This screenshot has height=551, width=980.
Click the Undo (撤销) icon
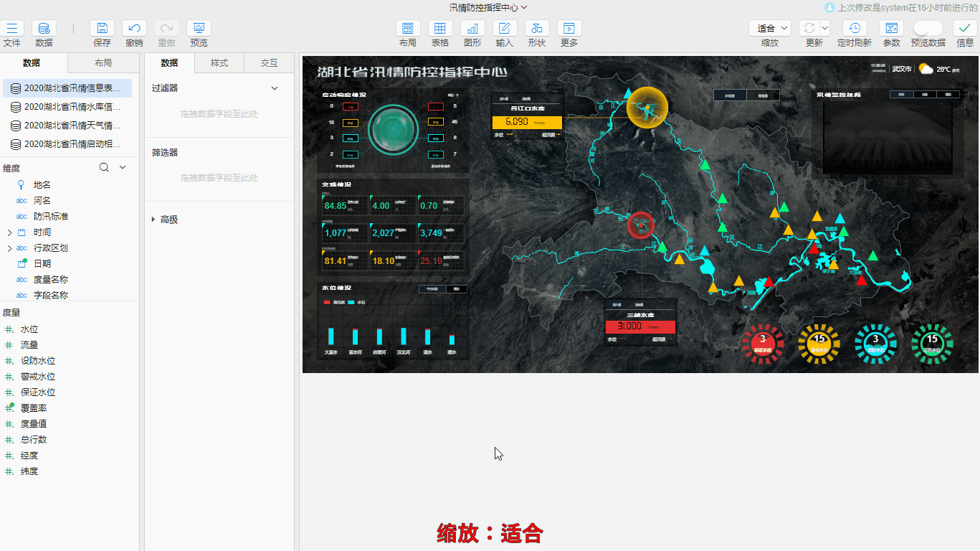tap(134, 29)
